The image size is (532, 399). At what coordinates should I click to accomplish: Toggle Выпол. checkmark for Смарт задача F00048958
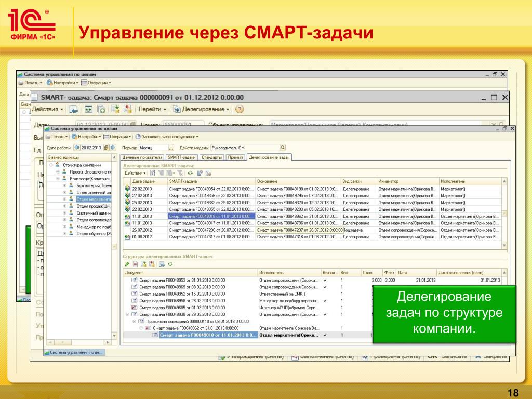[x=325, y=301]
